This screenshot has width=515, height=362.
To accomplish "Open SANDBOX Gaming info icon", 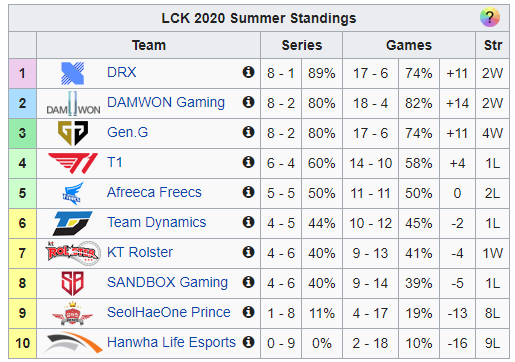I will 248,282.
